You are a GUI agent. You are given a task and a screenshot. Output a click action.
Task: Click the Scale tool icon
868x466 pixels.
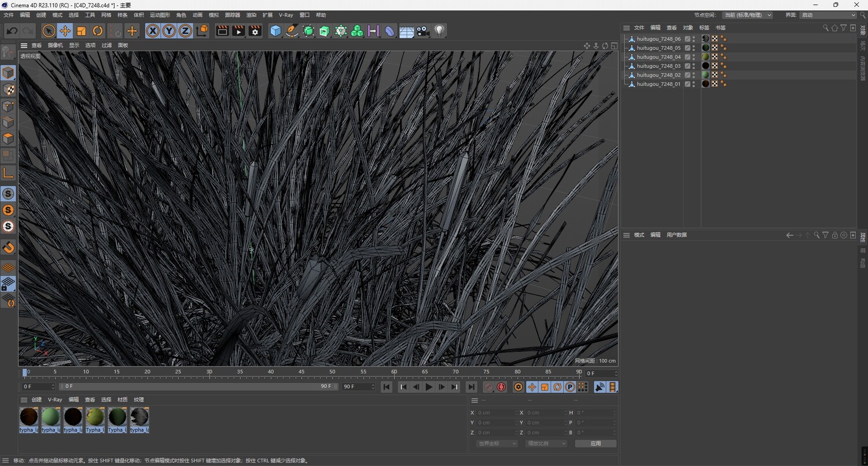coord(82,31)
